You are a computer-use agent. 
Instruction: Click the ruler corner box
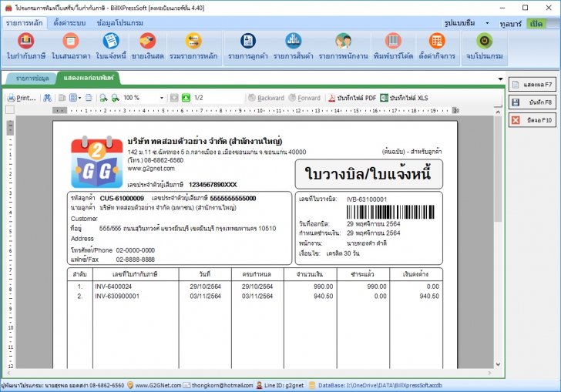(x=10, y=110)
